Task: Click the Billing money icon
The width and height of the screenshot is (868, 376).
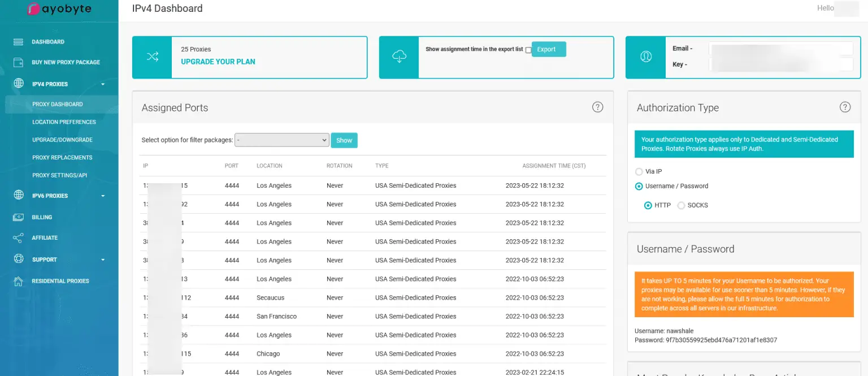Action: (x=18, y=217)
